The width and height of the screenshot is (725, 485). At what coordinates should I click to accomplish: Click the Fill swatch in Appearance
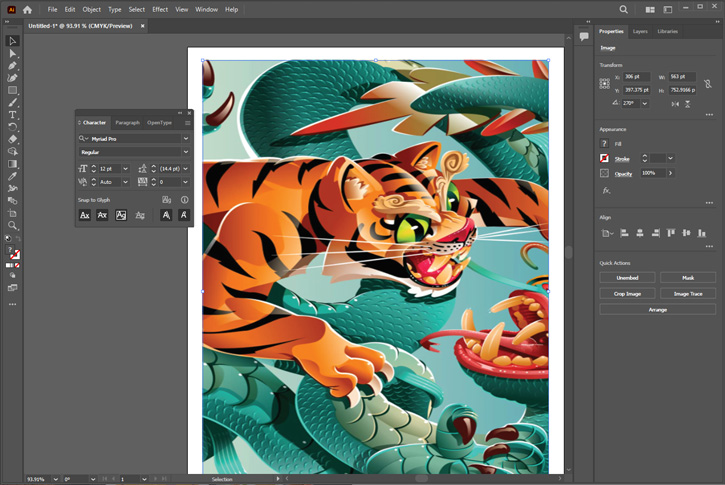point(604,144)
